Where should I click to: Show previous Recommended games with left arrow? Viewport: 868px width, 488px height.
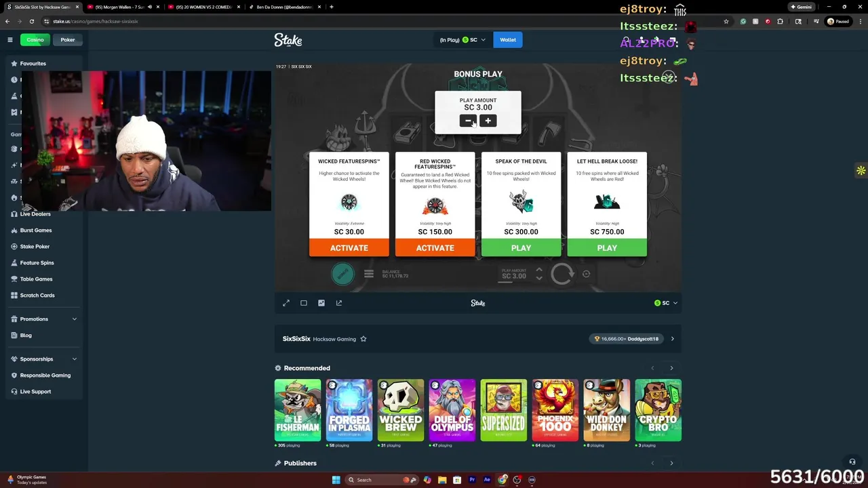click(x=652, y=368)
